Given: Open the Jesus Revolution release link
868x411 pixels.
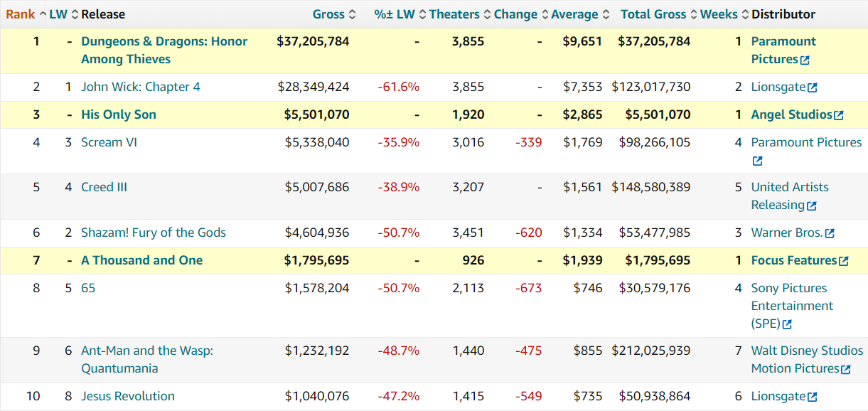Looking at the screenshot, I should tap(128, 396).
